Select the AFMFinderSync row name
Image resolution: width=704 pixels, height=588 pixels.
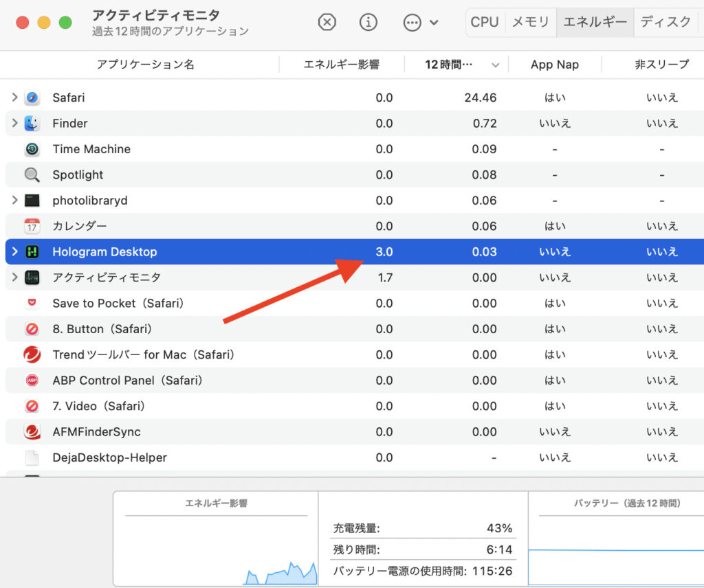pyautogui.click(x=96, y=431)
